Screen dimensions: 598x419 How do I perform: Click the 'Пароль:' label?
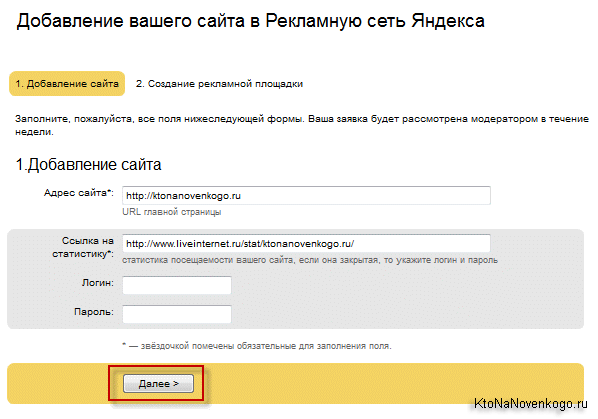(94, 312)
